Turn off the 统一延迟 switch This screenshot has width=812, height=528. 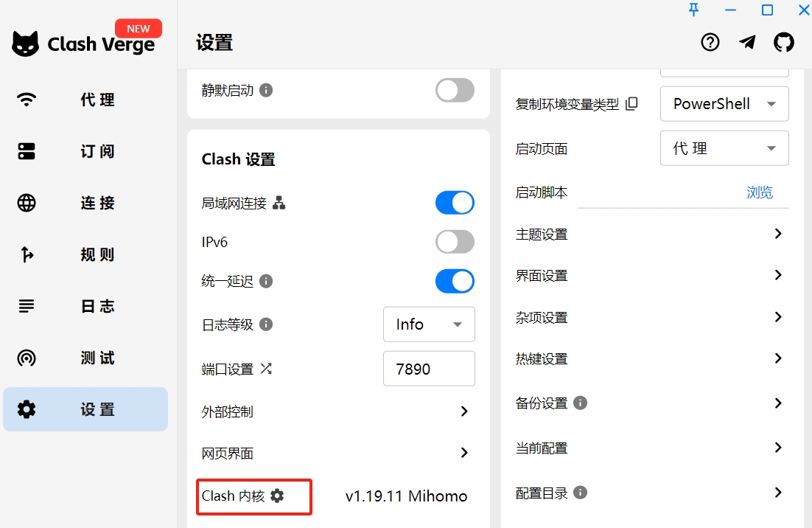[x=455, y=281]
